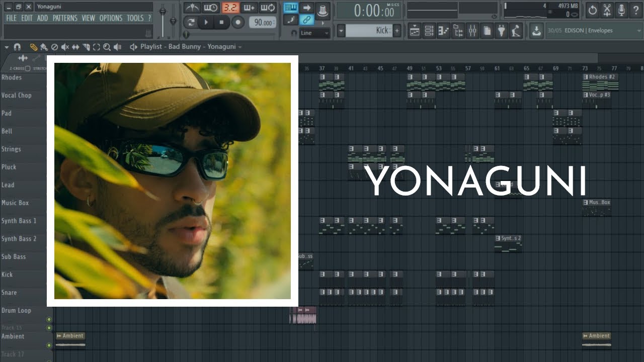Add new pattern with plus button
Viewport: 644px width, 362px height.
(x=397, y=31)
